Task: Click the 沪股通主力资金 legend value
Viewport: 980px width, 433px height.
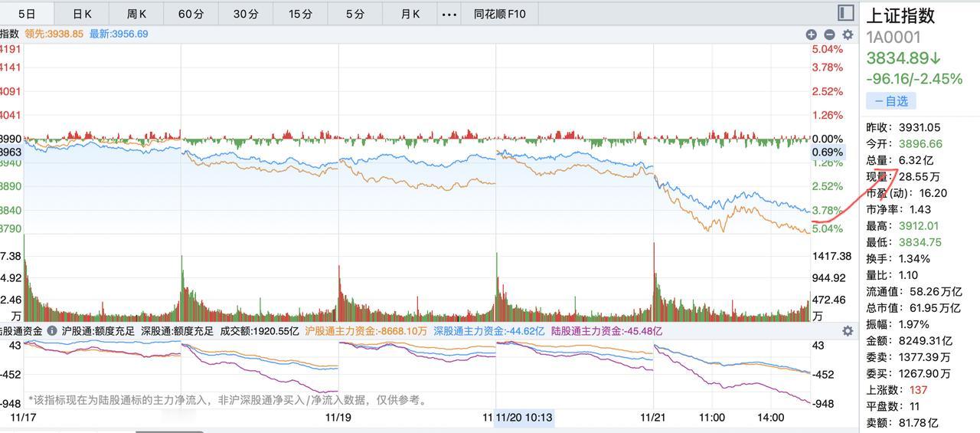Action: click(x=366, y=331)
